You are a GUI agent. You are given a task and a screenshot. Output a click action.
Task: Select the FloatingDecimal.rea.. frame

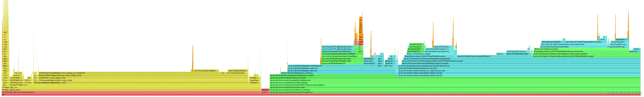[x=586, y=42]
